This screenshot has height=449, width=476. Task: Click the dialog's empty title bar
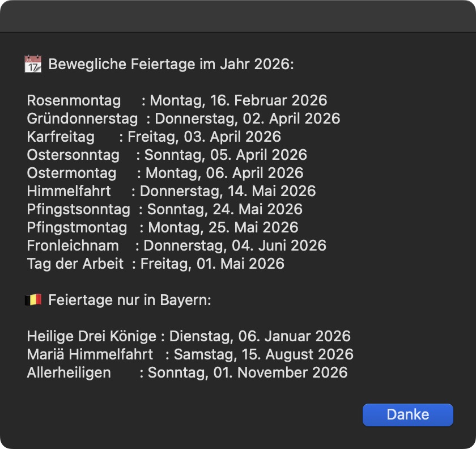[x=238, y=16]
